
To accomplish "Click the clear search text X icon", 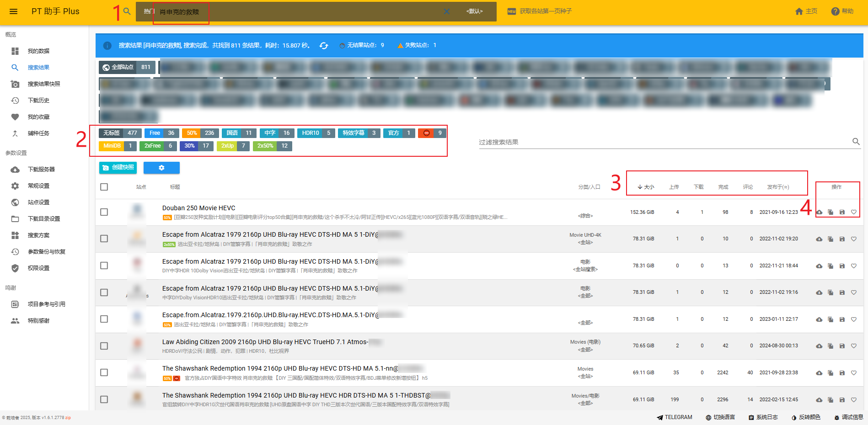I will click(x=446, y=11).
